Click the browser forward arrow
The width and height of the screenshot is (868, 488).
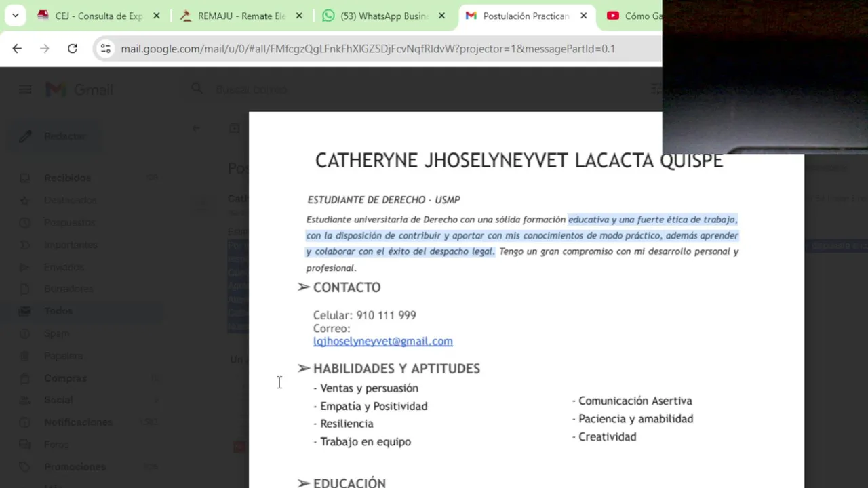point(44,48)
